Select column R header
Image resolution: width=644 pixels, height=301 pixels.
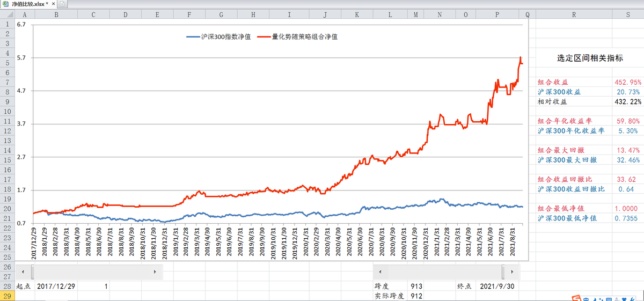pyautogui.click(x=574, y=14)
